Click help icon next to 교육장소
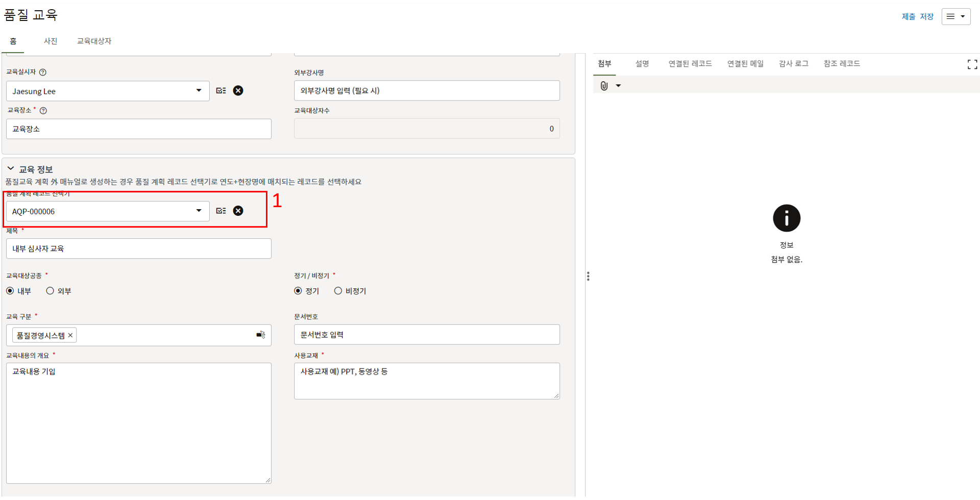 click(43, 111)
